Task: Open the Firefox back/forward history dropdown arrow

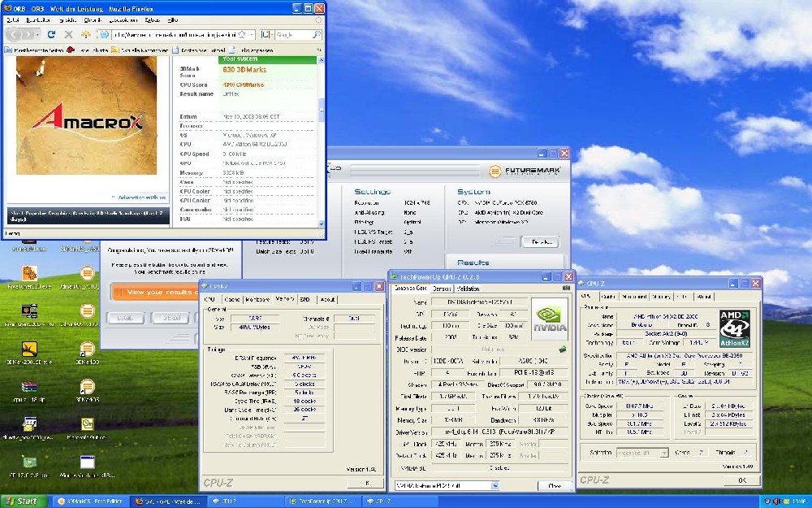Action: coord(37,34)
